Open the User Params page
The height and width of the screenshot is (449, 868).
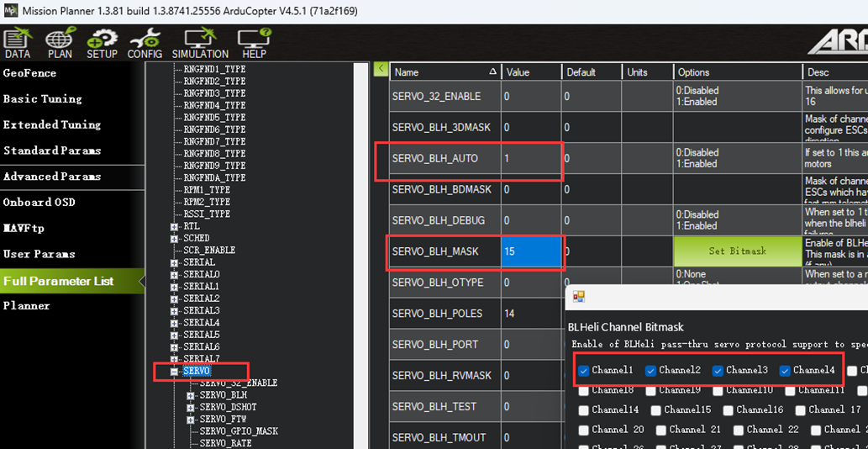pos(39,254)
